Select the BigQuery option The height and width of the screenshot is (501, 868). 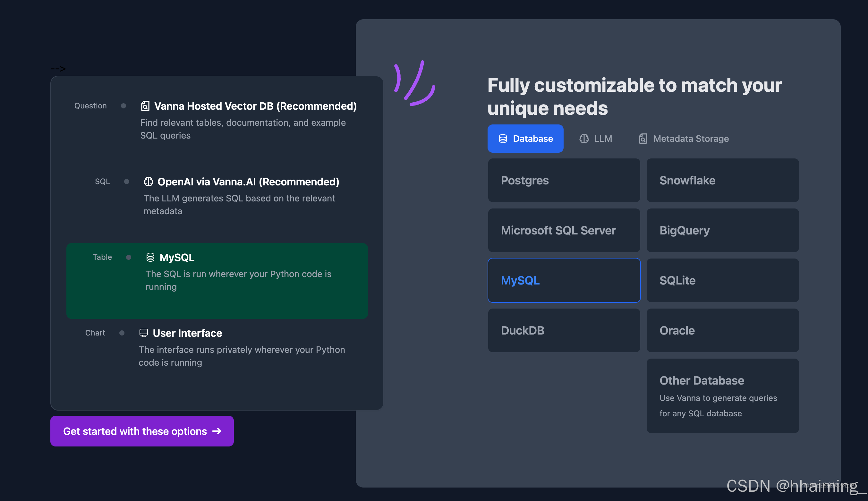[x=722, y=230]
